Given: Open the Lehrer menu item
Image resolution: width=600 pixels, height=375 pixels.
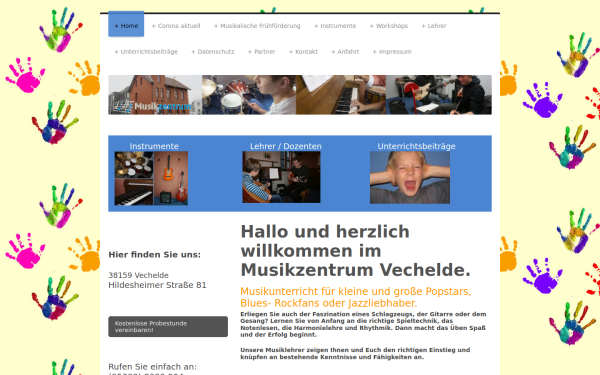Looking at the screenshot, I should (x=434, y=26).
